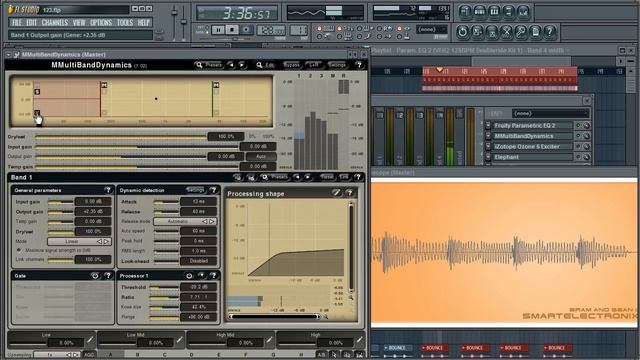The width and height of the screenshot is (640, 360).
Task: Click the global Input gain slider
Action: point(137,147)
